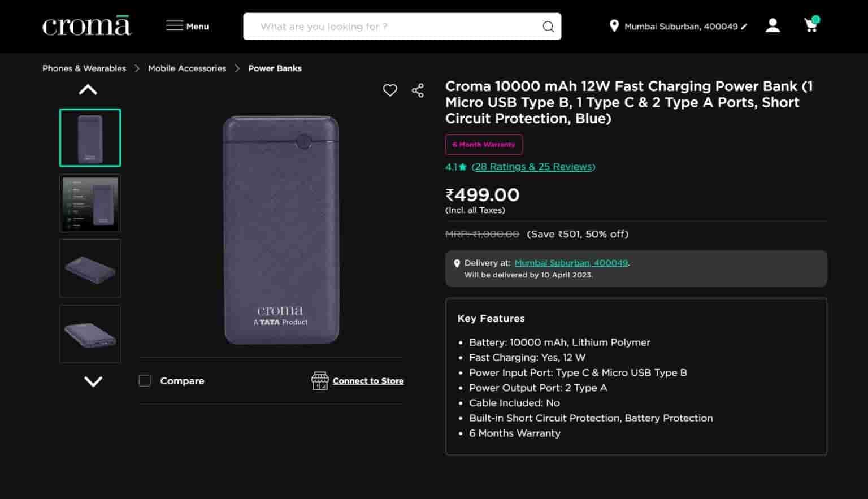Viewport: 868px width, 499px height.
Task: Select the 6 Month Warranty badge
Action: click(484, 145)
